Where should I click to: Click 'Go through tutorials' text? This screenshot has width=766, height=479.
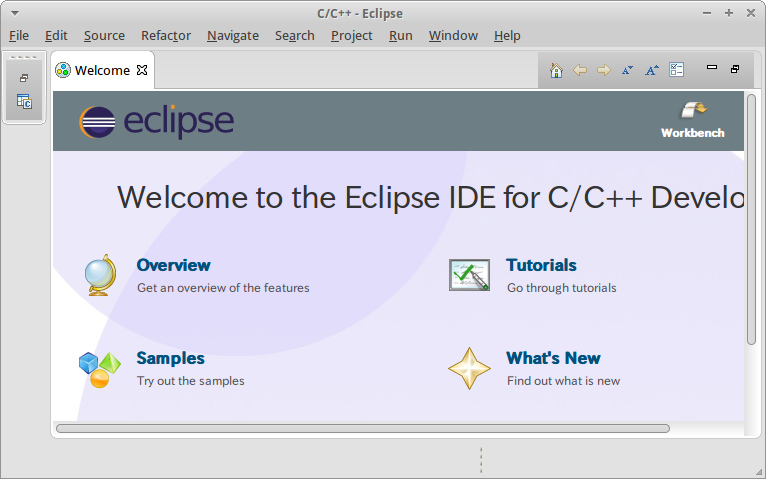[562, 288]
